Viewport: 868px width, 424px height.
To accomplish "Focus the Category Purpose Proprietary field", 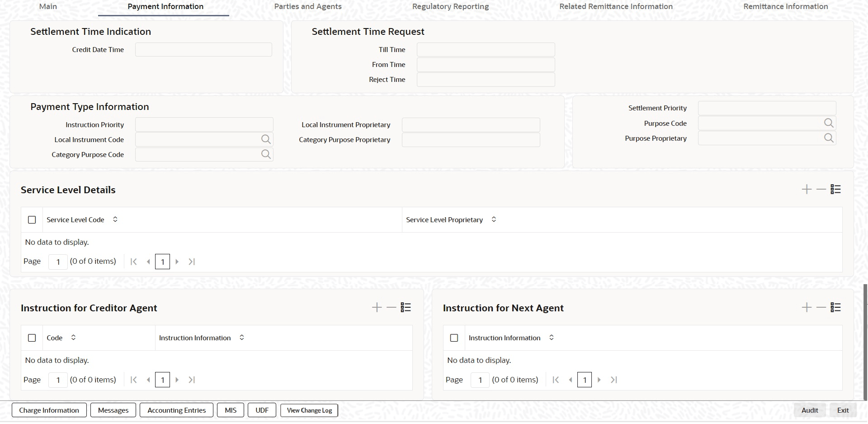I will coord(471,140).
